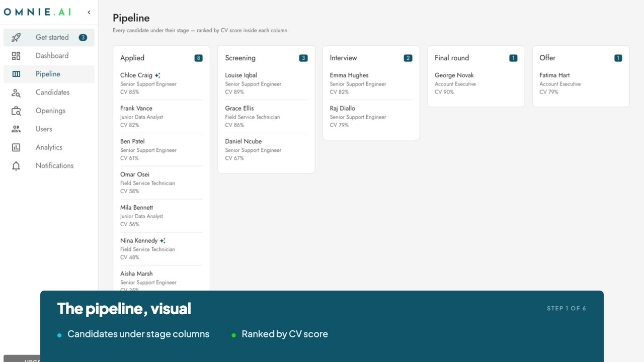Viewport: 644px width, 362px height.
Task: Click the Pipeline columns icon
Action: 16,74
